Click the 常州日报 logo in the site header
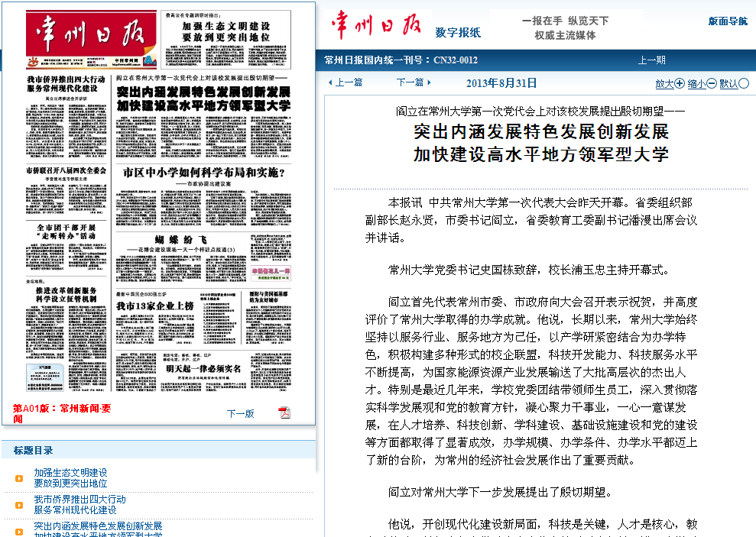This screenshot has width=756, height=537. point(376,25)
